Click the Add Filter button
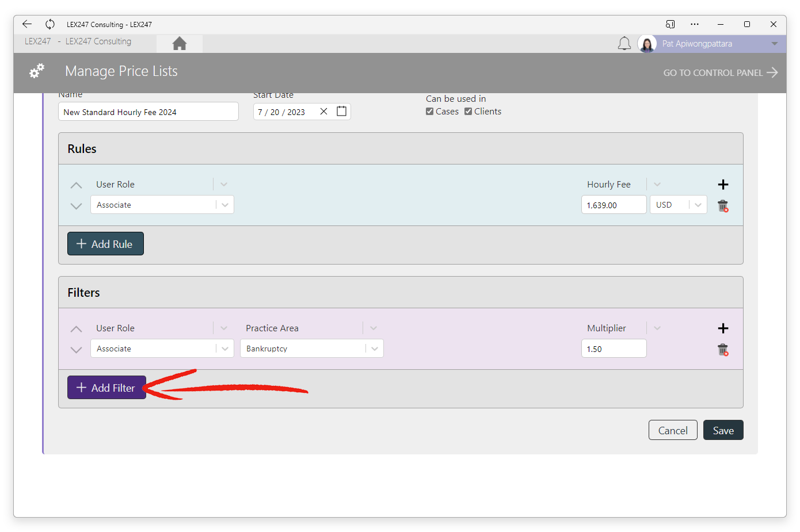The height and width of the screenshot is (532, 800). pos(106,388)
